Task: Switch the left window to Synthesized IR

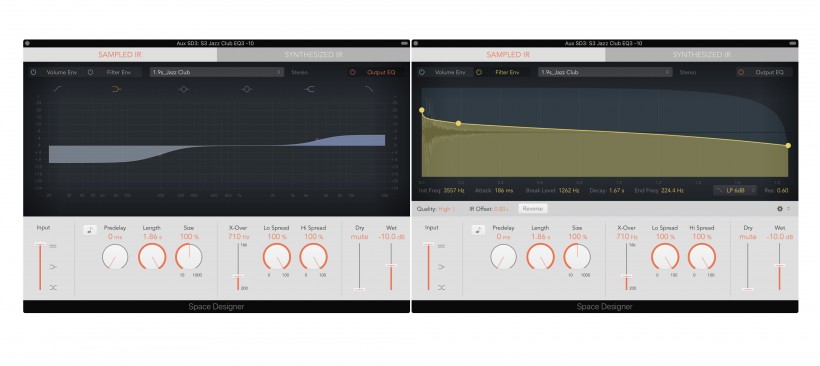Action: (x=313, y=54)
